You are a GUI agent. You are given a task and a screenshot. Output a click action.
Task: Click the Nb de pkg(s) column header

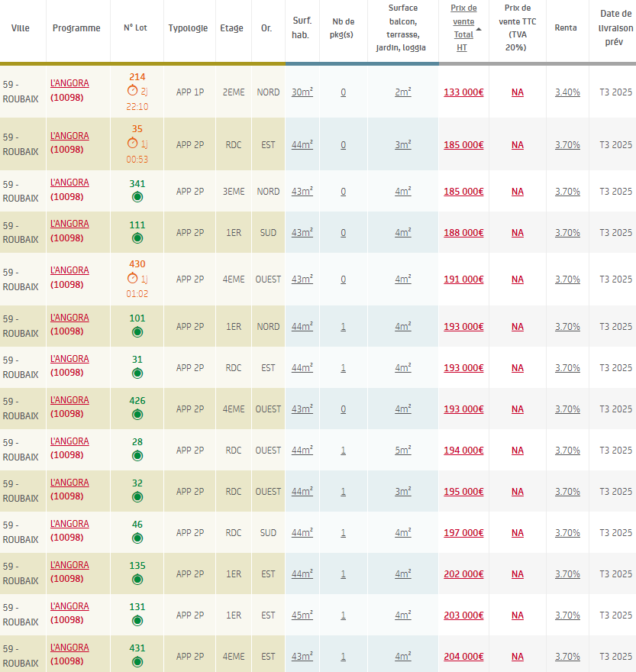point(343,27)
